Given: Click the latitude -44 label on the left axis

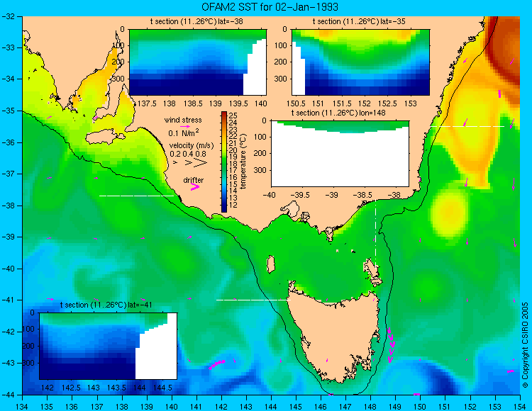Looking at the screenshot, I should tap(8, 395).
